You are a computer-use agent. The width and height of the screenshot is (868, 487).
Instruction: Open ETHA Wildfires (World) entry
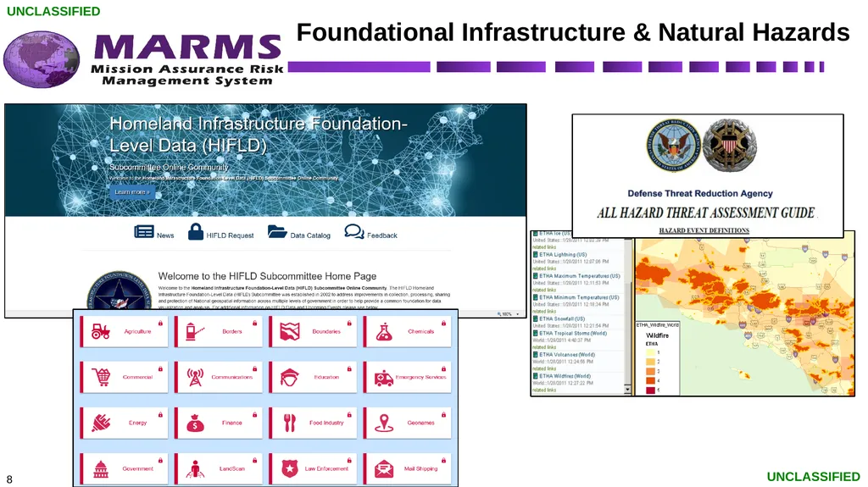point(565,376)
